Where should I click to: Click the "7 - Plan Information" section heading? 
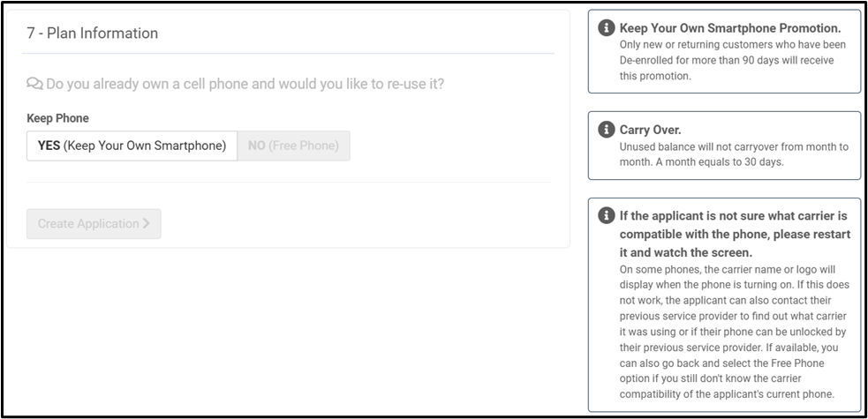click(x=91, y=34)
